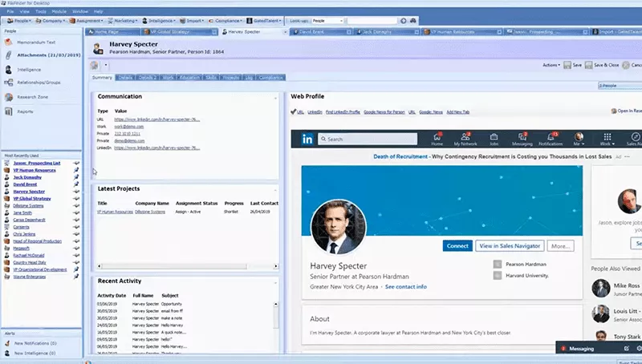Image resolution: width=642 pixels, height=364 pixels.
Task: Switch to the Education tab
Action: point(189,77)
